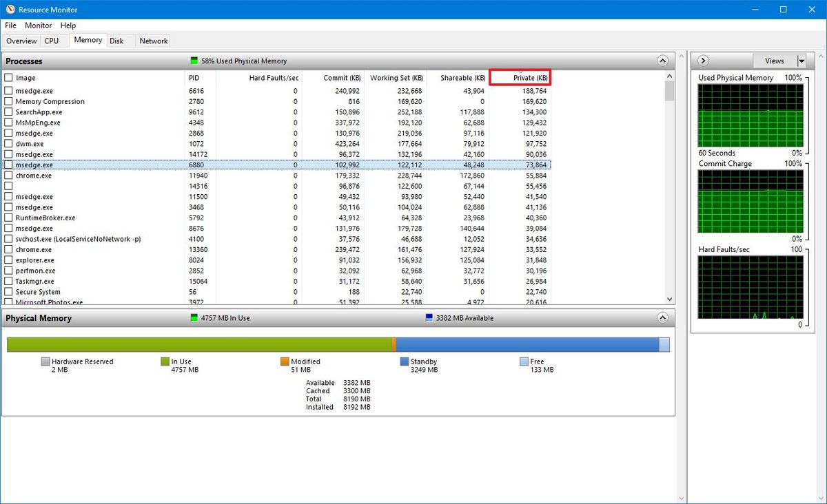Collapse the Processes section

[662, 61]
